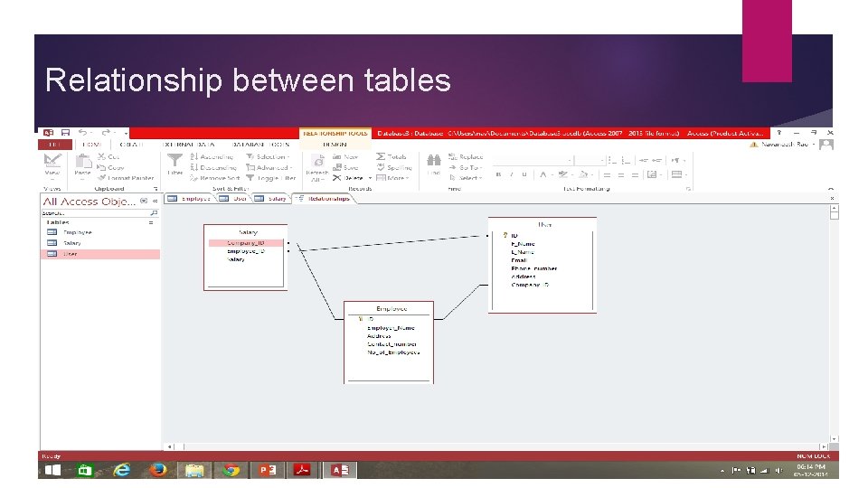Center align text

click(620, 174)
